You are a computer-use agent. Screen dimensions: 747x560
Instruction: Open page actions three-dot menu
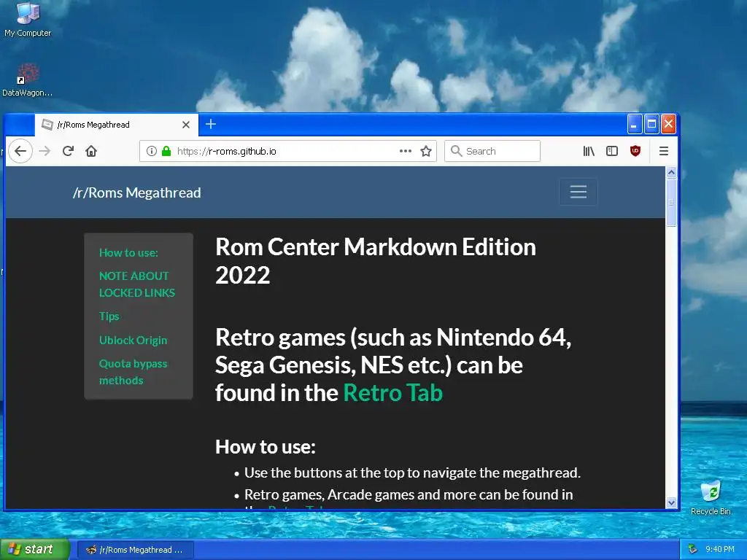406,151
